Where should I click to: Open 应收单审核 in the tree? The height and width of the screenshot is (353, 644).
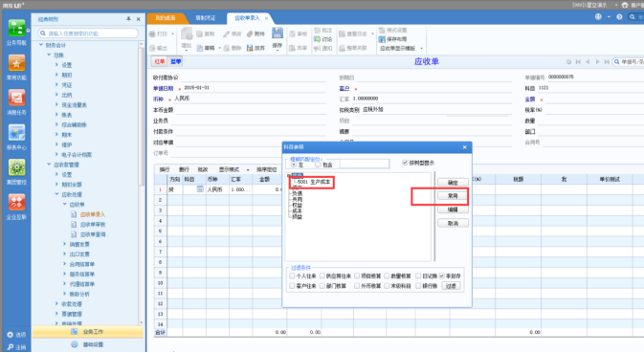click(x=93, y=224)
